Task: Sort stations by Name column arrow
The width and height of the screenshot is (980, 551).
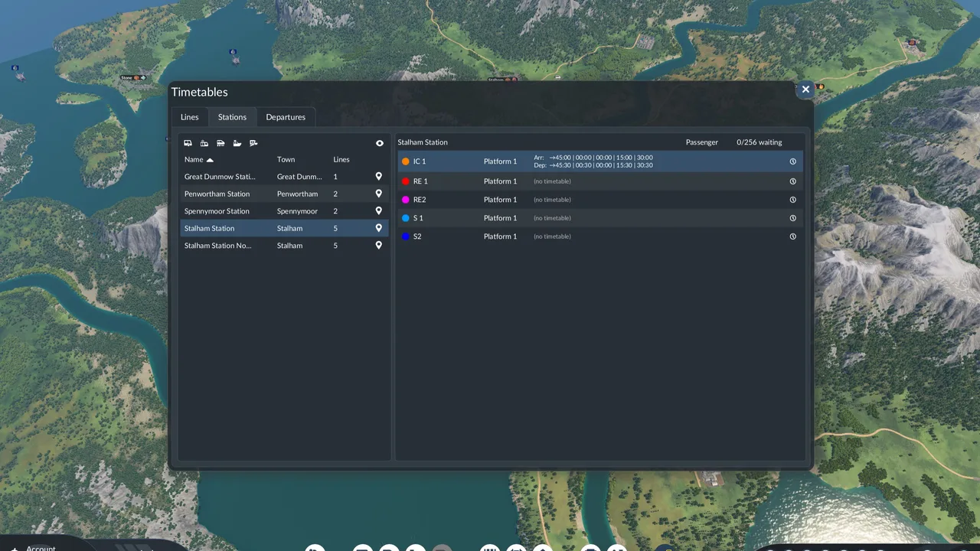Action: click(x=210, y=160)
